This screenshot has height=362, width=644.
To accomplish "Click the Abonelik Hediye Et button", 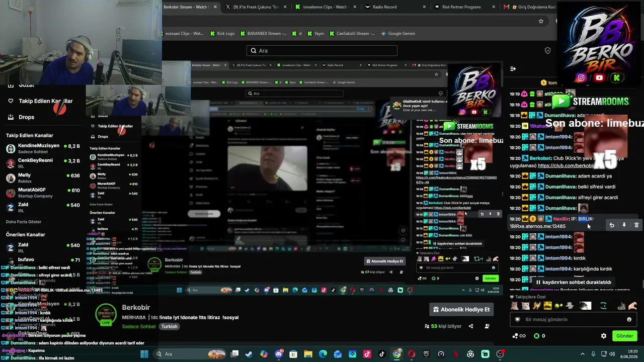I will point(461,310).
